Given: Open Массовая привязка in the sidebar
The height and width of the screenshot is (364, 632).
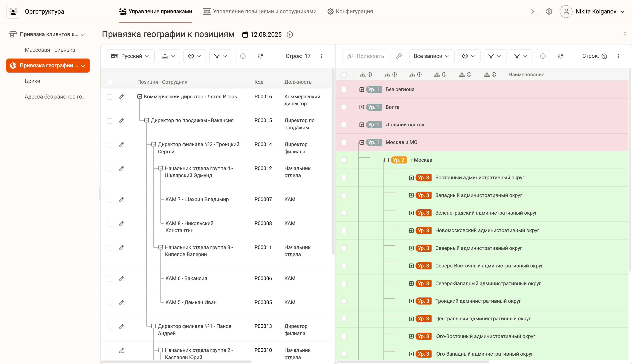Looking at the screenshot, I should pyautogui.click(x=50, y=50).
